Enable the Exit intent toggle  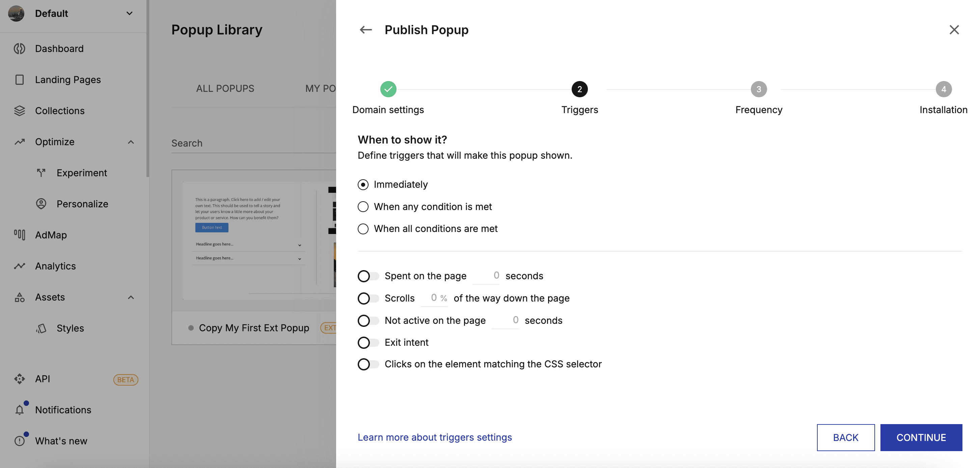368,343
